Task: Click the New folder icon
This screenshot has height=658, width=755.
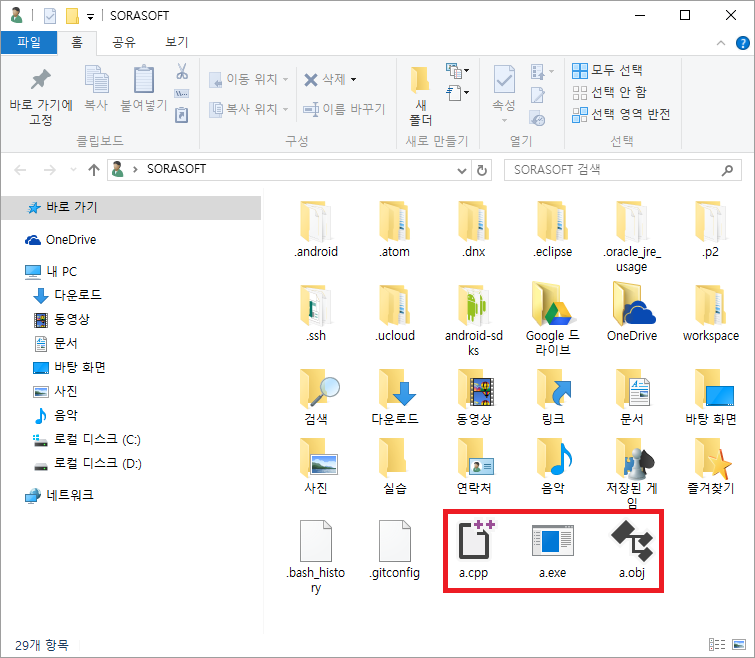Action: click(420, 80)
